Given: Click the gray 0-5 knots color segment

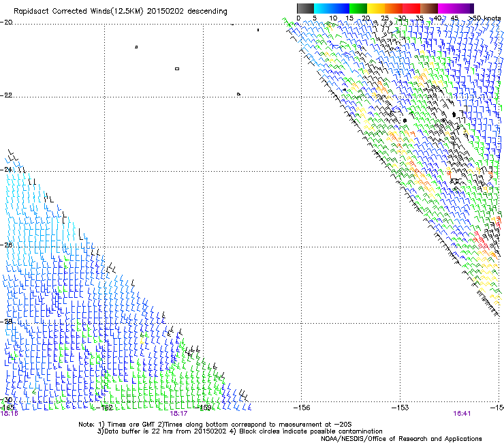Looking at the screenshot, I should [x=305, y=8].
